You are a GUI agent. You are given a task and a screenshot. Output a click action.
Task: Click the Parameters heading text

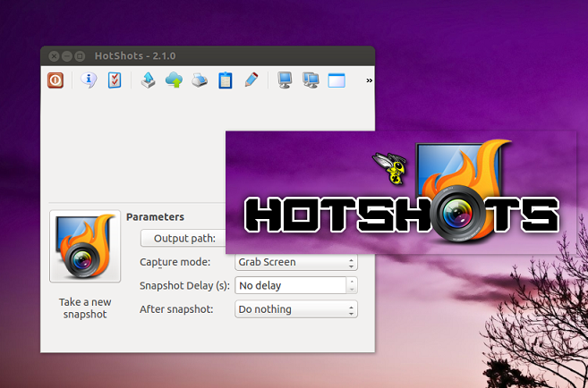tap(155, 217)
